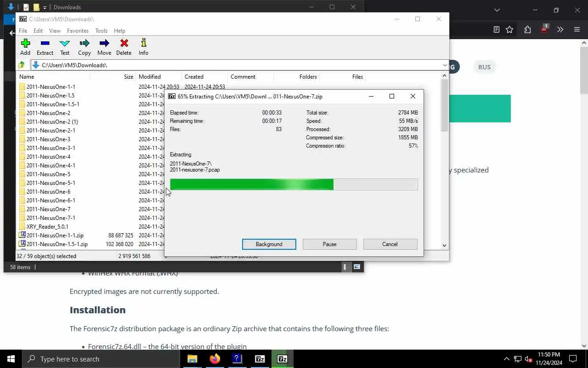The height and width of the screenshot is (368, 588).
Task: Sort by Modified column header
Action: pyautogui.click(x=158, y=77)
